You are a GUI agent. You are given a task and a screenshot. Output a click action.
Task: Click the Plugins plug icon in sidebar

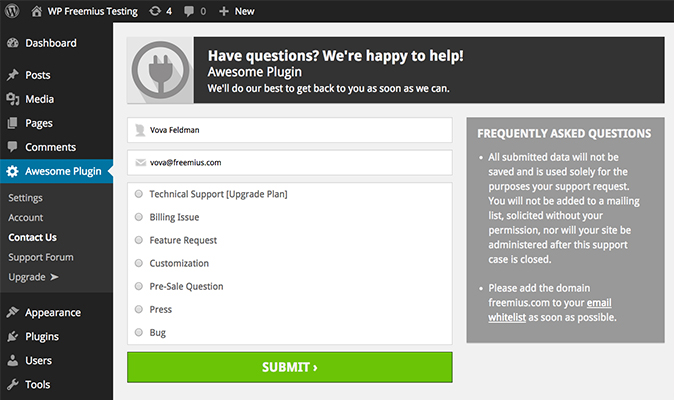[12, 337]
